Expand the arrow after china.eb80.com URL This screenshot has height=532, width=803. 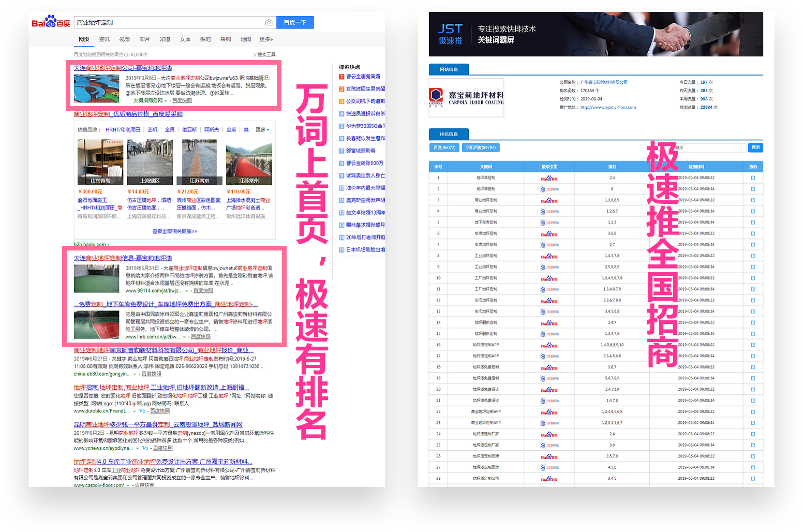pyautogui.click(x=135, y=374)
